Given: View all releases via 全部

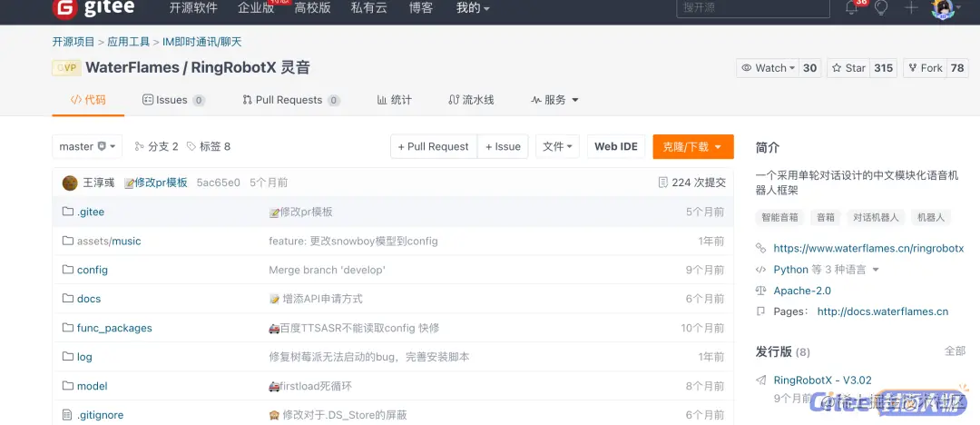Looking at the screenshot, I should coord(955,351).
